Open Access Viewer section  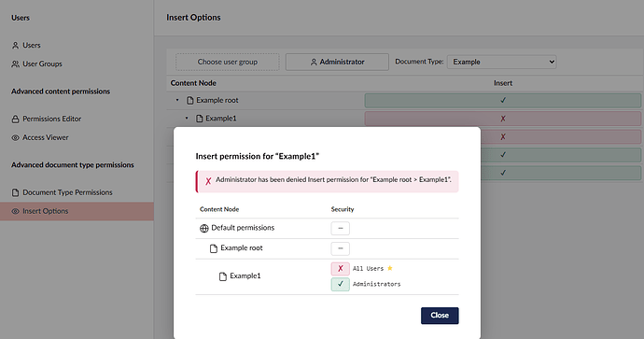click(x=45, y=137)
